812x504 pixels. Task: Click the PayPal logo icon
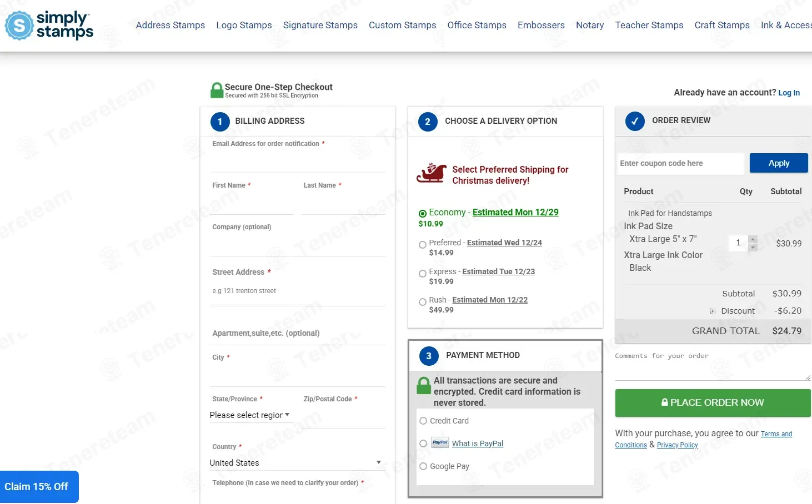point(440,443)
